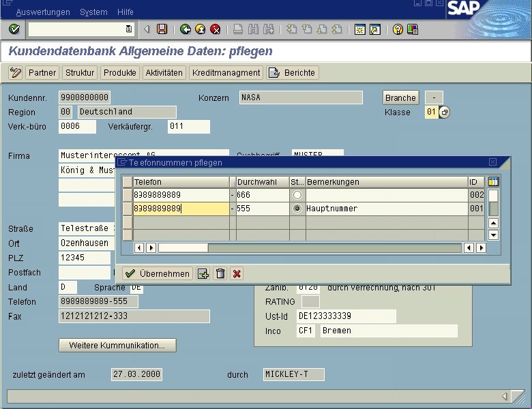Open the Klasse value help icon

[x=444, y=112]
